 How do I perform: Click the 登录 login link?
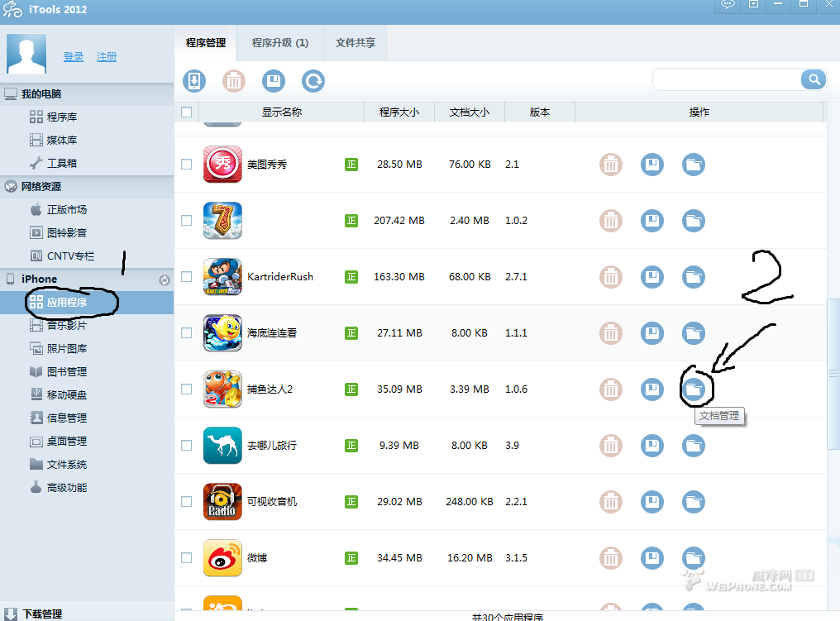(74, 57)
